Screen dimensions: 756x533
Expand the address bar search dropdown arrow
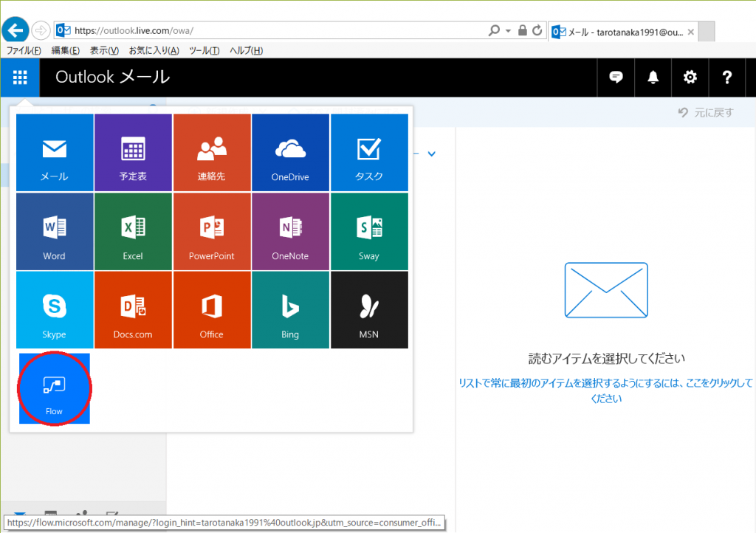(x=508, y=31)
